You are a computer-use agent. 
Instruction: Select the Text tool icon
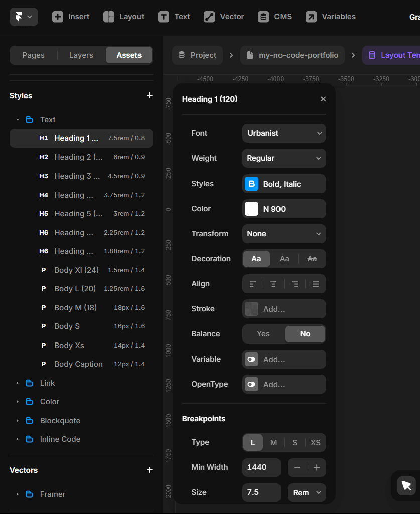click(x=164, y=17)
